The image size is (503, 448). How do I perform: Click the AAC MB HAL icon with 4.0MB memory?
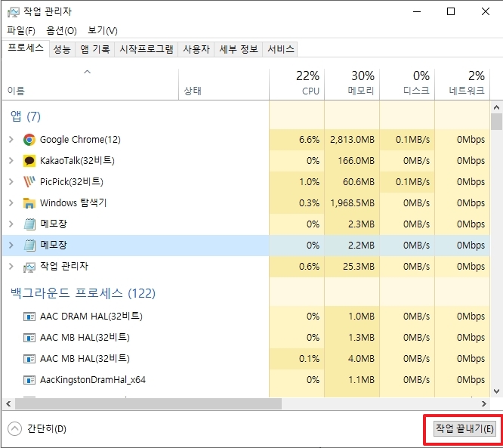click(29, 359)
